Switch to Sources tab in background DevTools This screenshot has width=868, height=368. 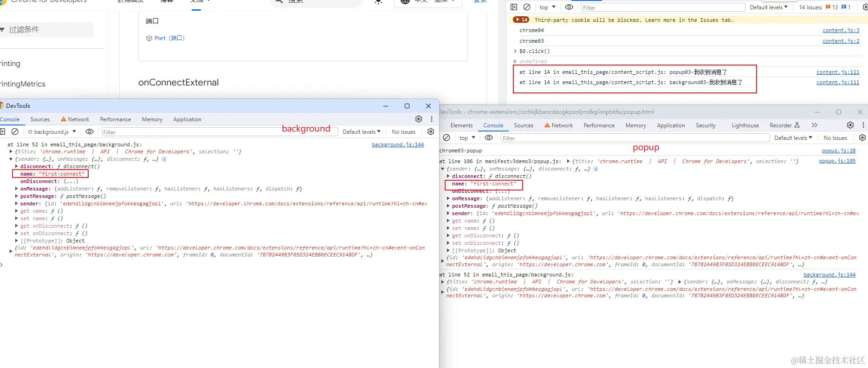pyautogui.click(x=40, y=119)
